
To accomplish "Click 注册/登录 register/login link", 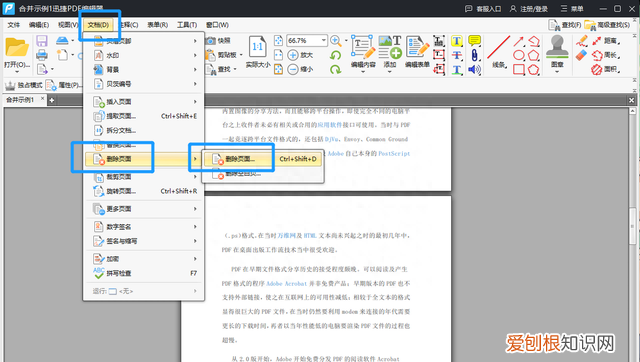I will [x=529, y=9].
